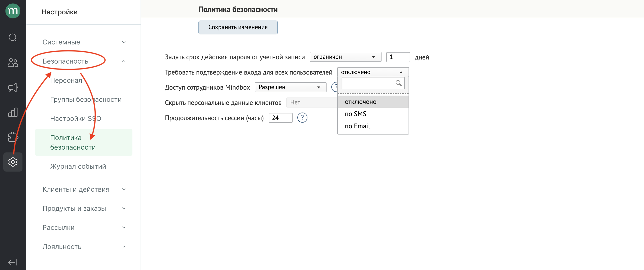Screen dimensions: 644x270
Task: Click the Настройки header title
Action: pos(60,12)
